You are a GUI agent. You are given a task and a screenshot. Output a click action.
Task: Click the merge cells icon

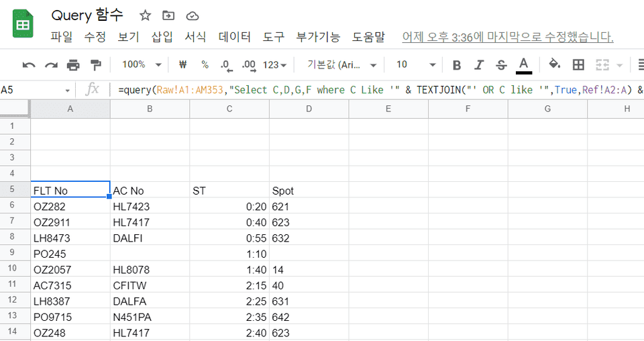[x=602, y=65]
